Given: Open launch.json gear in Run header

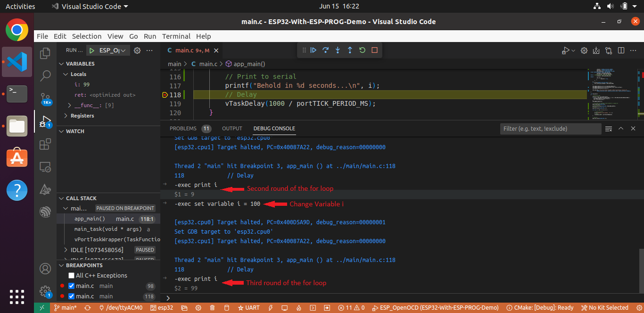Looking at the screenshot, I should tap(137, 50).
